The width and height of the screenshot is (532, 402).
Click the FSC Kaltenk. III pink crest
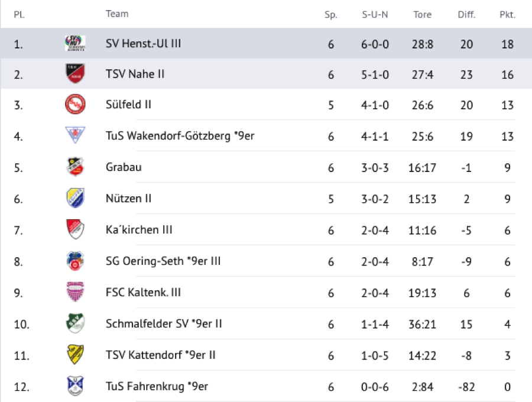(75, 292)
